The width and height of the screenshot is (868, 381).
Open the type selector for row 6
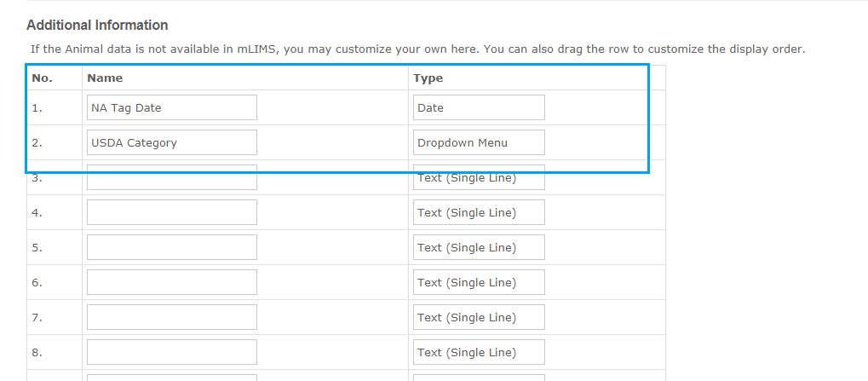coord(479,282)
